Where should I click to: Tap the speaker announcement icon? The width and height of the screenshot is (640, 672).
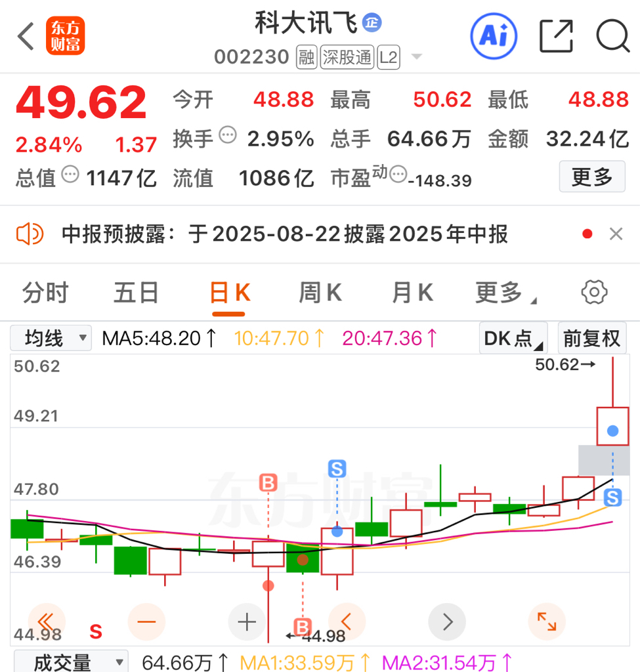coord(30,234)
